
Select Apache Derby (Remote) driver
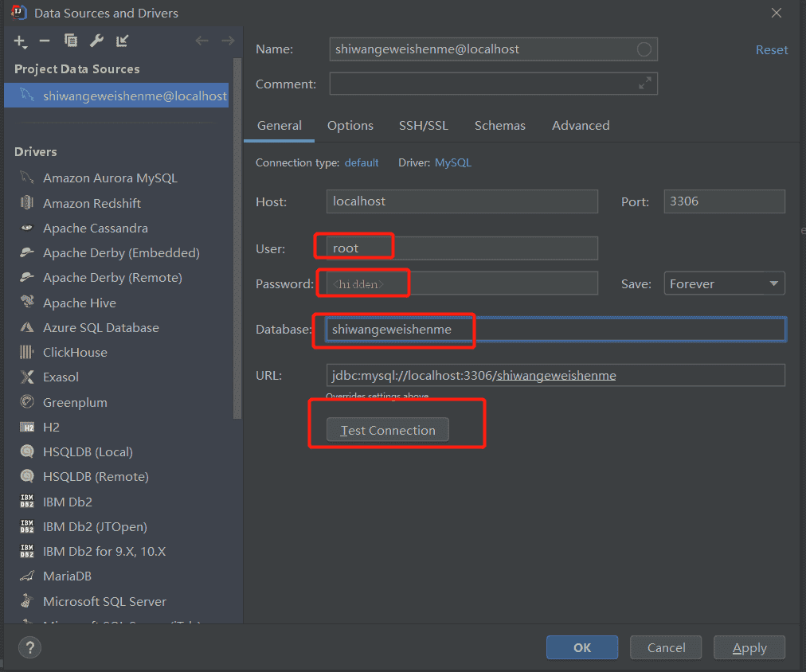click(112, 277)
